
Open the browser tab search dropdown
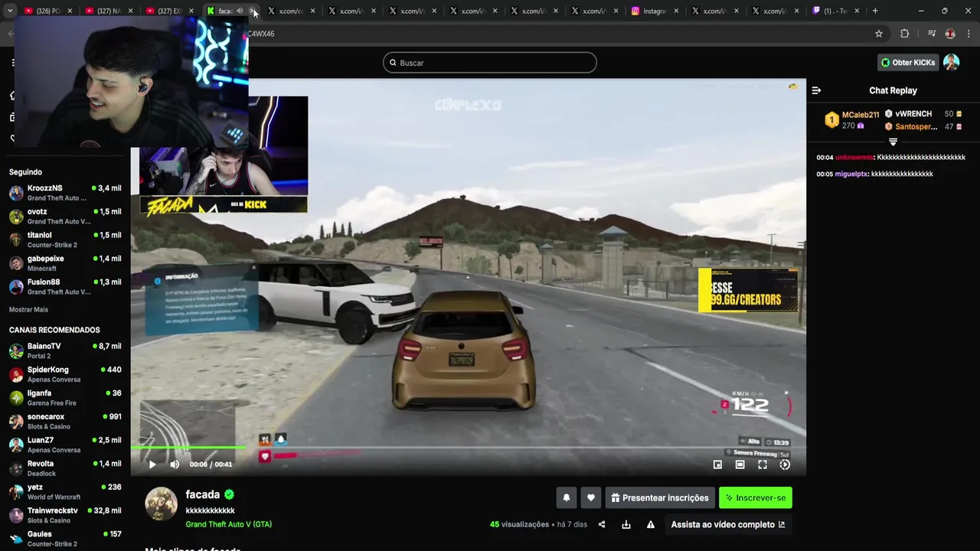click(x=10, y=11)
